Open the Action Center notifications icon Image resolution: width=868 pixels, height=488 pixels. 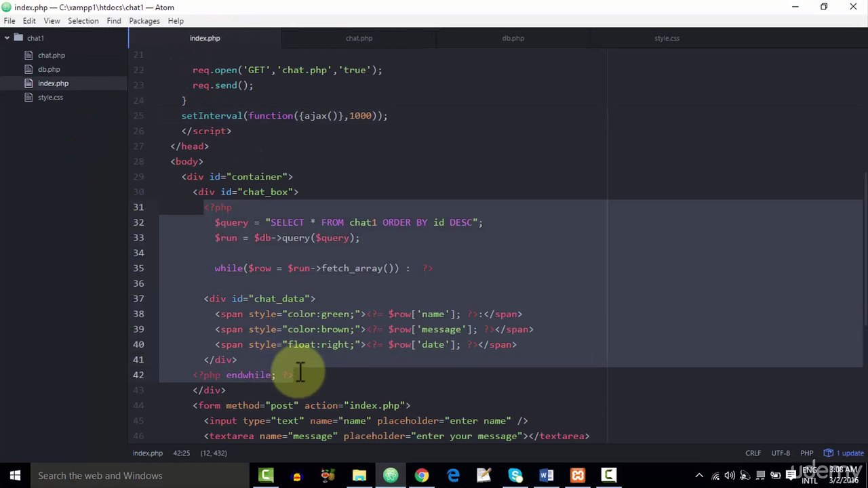(791, 475)
